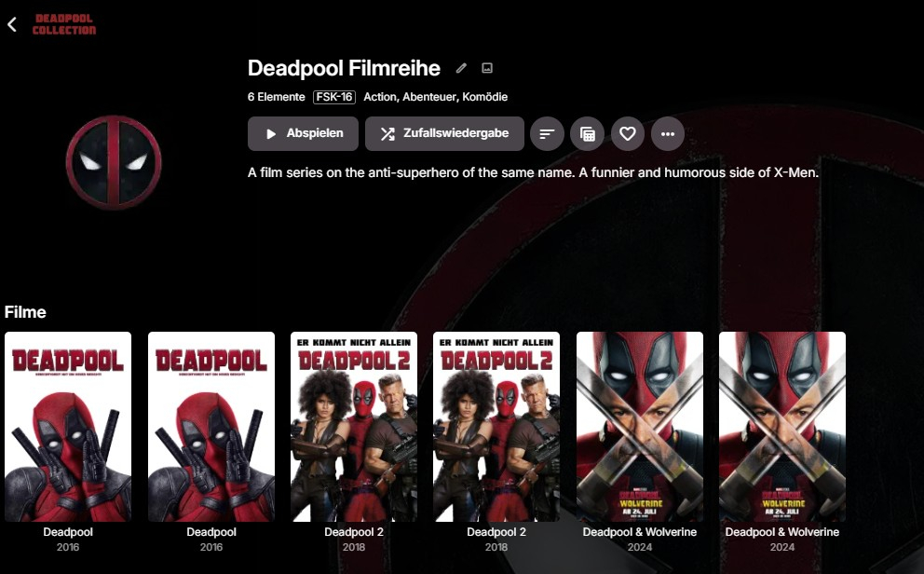Image resolution: width=924 pixels, height=574 pixels.
Task: Open the image editor icon beside title
Action: (x=487, y=68)
